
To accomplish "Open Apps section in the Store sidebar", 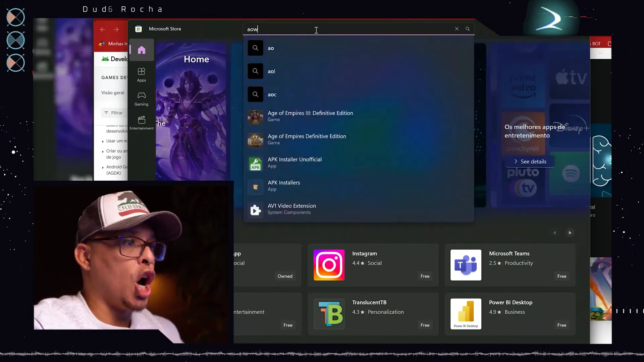I will point(142,75).
